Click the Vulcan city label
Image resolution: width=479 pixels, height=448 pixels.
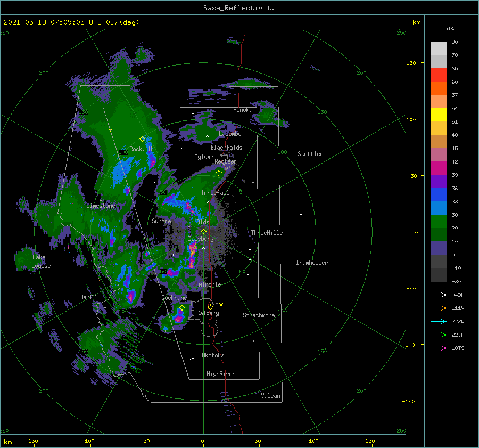coord(271,396)
